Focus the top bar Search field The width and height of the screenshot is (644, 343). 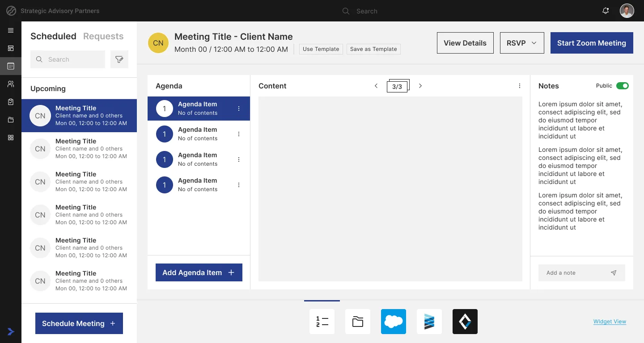click(367, 11)
